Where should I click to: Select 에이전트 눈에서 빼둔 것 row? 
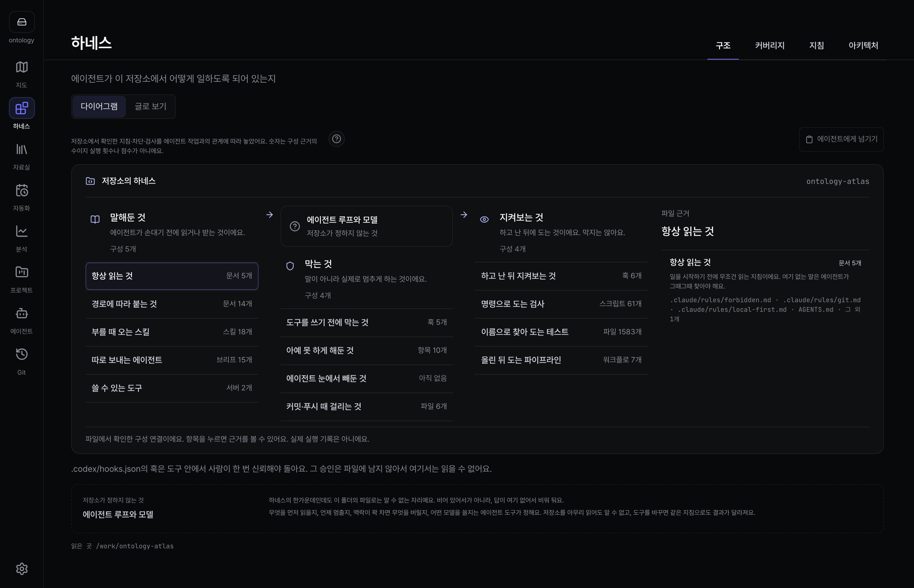[x=367, y=378]
